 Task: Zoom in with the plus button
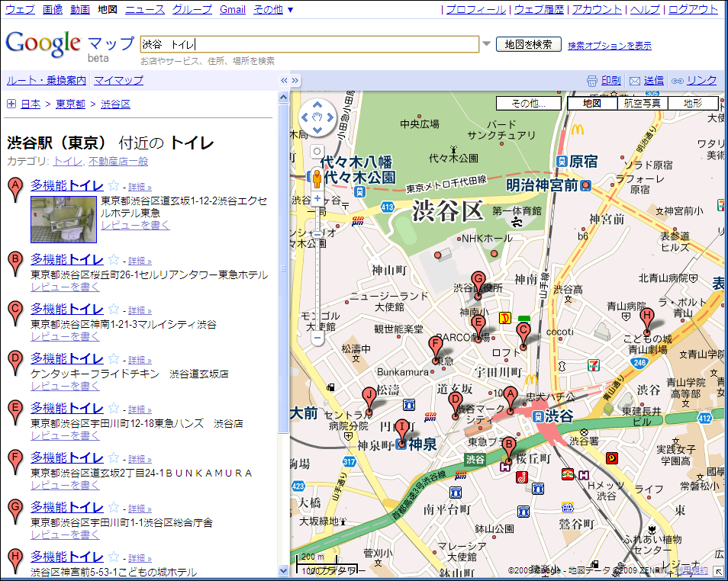[x=317, y=198]
